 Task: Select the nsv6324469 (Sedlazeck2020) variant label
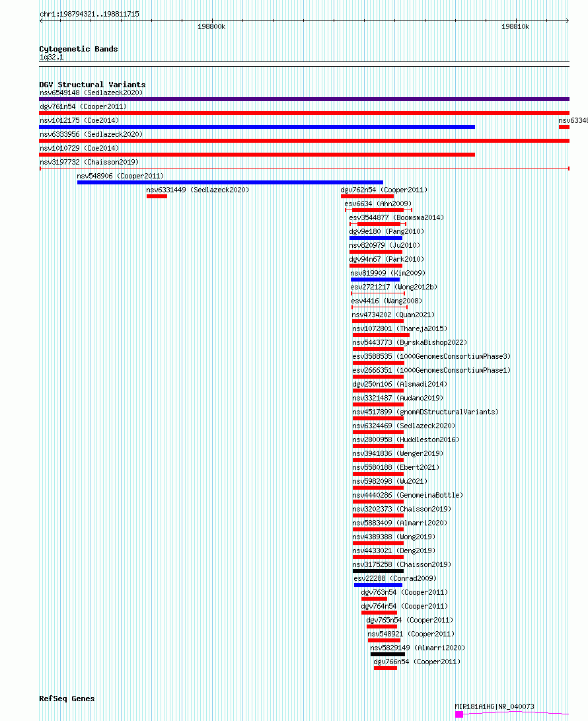(x=404, y=426)
